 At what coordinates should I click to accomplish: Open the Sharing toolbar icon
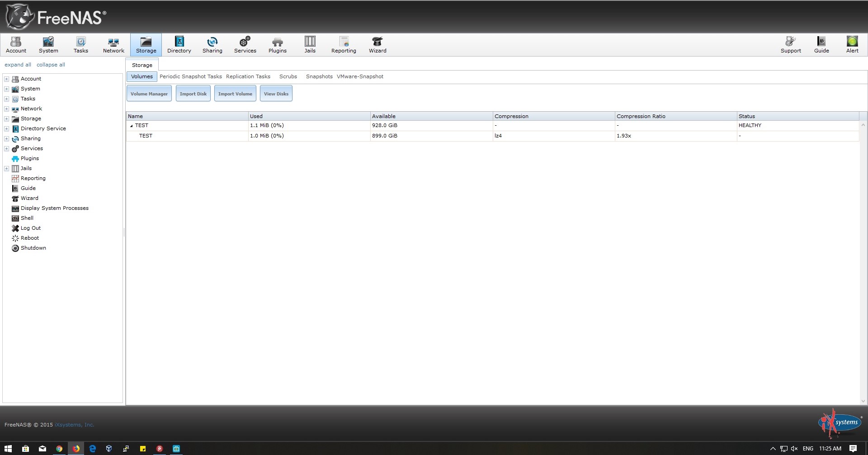tap(212, 45)
